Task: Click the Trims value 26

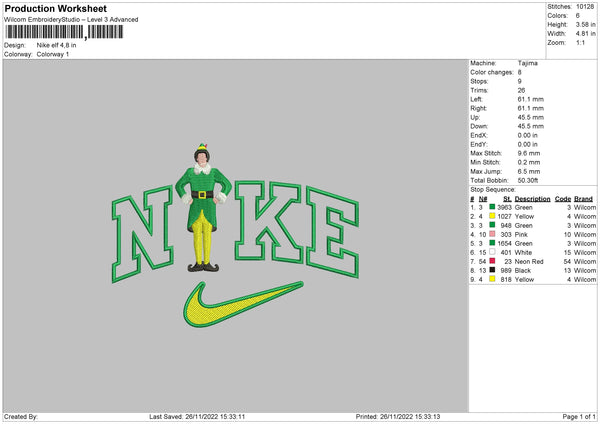Action: pos(522,90)
